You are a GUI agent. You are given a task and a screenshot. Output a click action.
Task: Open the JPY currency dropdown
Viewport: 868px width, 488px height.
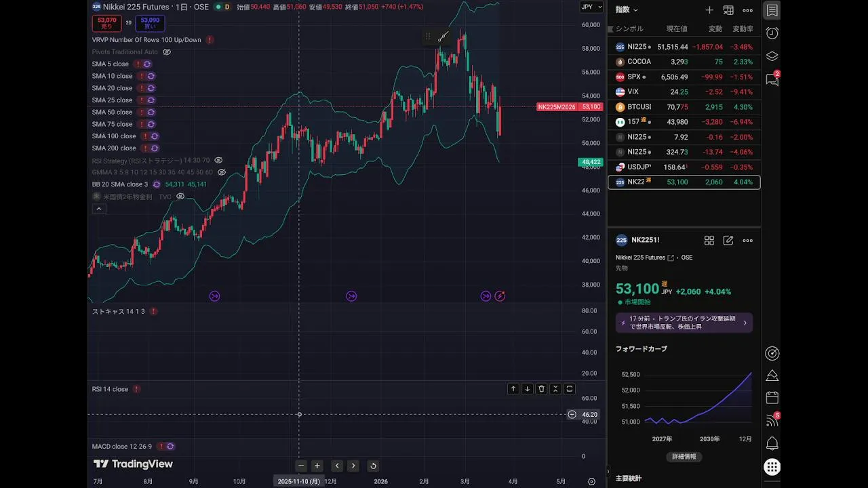pos(591,7)
